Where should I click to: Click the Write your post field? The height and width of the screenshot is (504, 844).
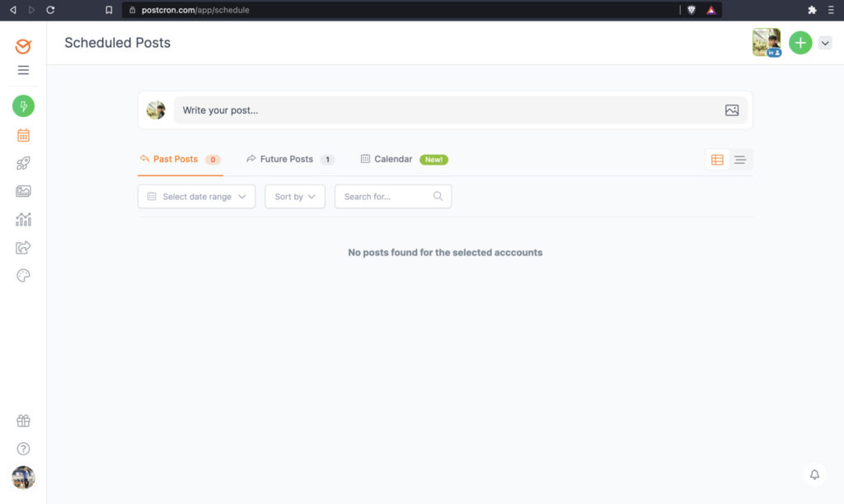click(x=445, y=110)
